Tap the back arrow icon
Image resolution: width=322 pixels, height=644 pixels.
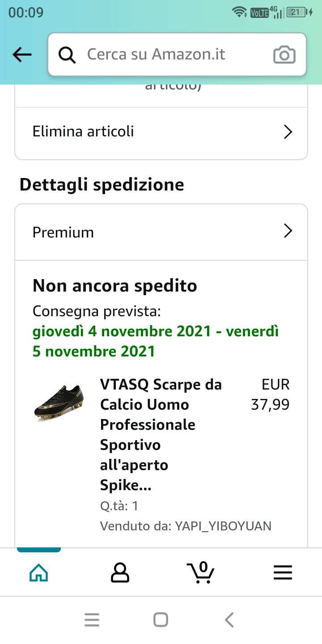click(22, 55)
